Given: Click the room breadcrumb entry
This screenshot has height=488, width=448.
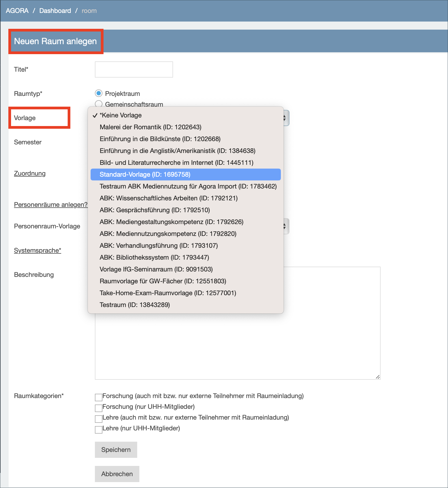Looking at the screenshot, I should click(x=89, y=11).
